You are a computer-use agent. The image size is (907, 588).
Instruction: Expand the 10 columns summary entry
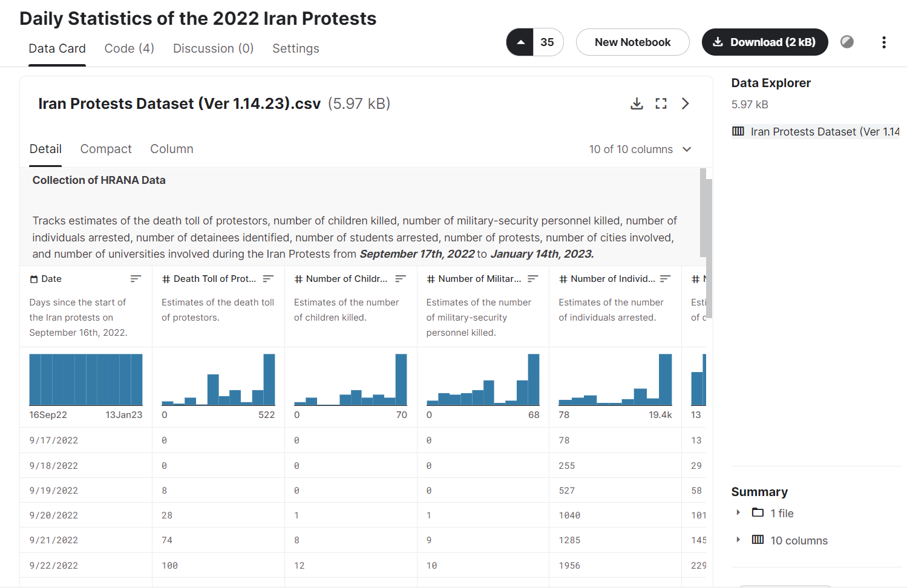tap(738, 540)
